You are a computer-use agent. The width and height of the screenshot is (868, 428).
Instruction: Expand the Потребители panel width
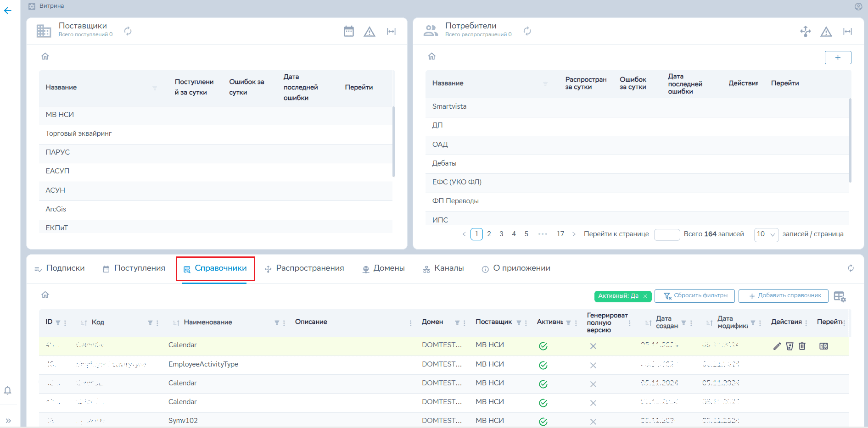[x=847, y=32]
